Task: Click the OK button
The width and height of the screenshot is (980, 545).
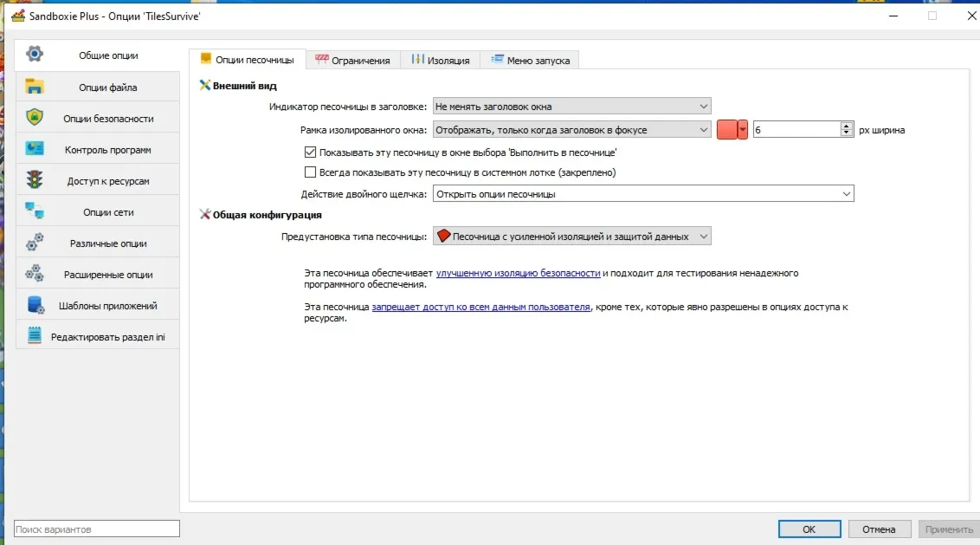Action: [x=809, y=529]
